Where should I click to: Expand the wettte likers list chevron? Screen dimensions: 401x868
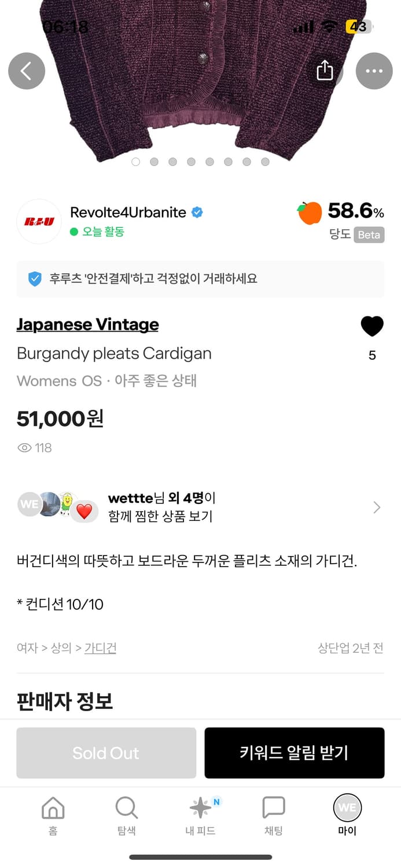pyautogui.click(x=377, y=507)
